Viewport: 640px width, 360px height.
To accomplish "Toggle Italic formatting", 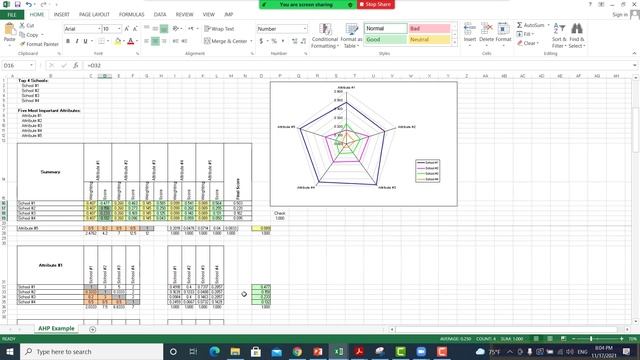I will pyautogui.click(x=77, y=41).
